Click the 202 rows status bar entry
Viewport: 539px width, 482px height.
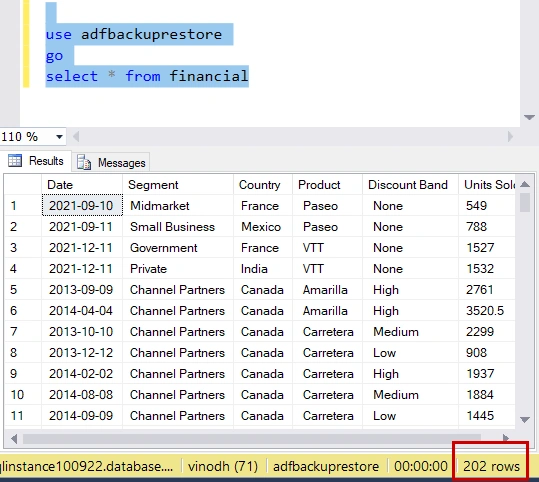[491, 466]
